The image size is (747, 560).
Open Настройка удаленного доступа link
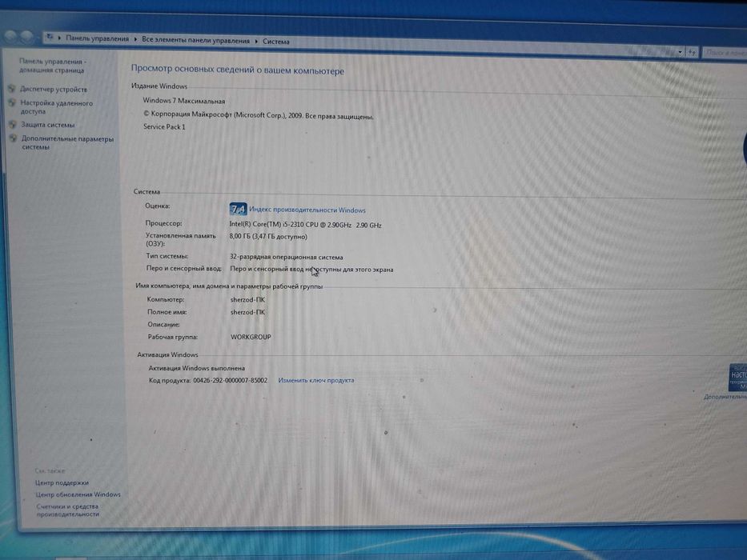[x=56, y=107]
